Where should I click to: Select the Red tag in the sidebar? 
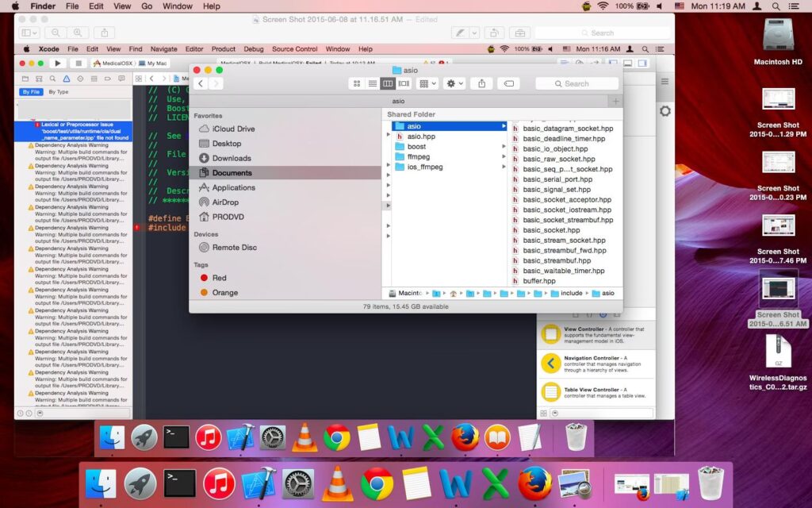click(x=219, y=278)
